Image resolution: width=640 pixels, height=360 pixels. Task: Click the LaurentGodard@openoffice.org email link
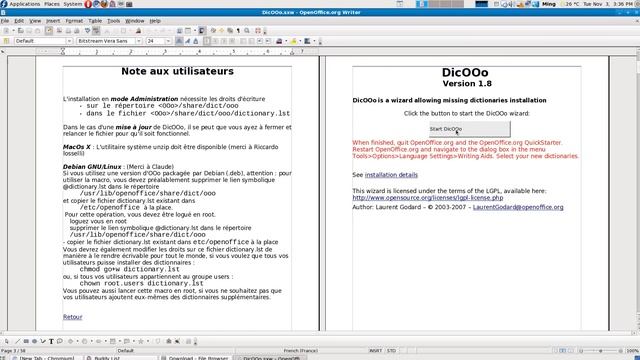[x=518, y=207]
